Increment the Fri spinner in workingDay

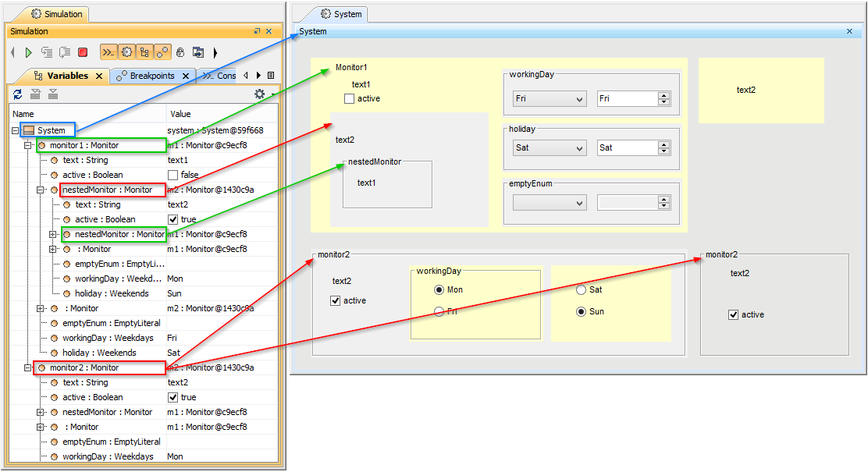(665, 95)
